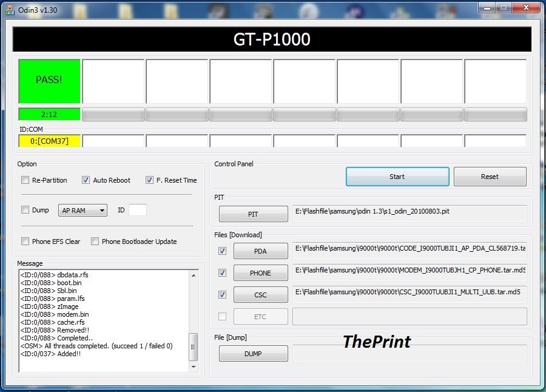This screenshot has width=546, height=392.
Task: Click the PIT file path field
Action: pos(409,214)
